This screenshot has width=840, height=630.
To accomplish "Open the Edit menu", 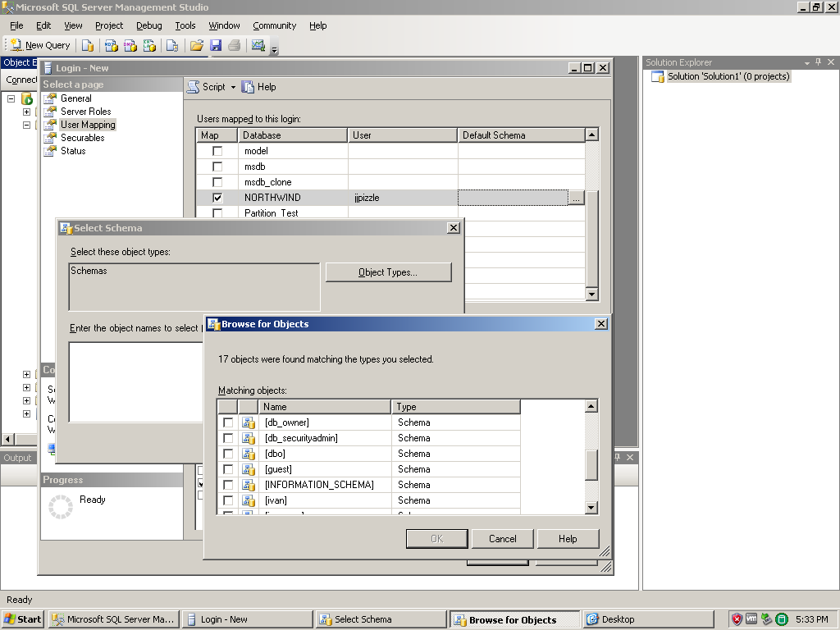I will (x=43, y=25).
